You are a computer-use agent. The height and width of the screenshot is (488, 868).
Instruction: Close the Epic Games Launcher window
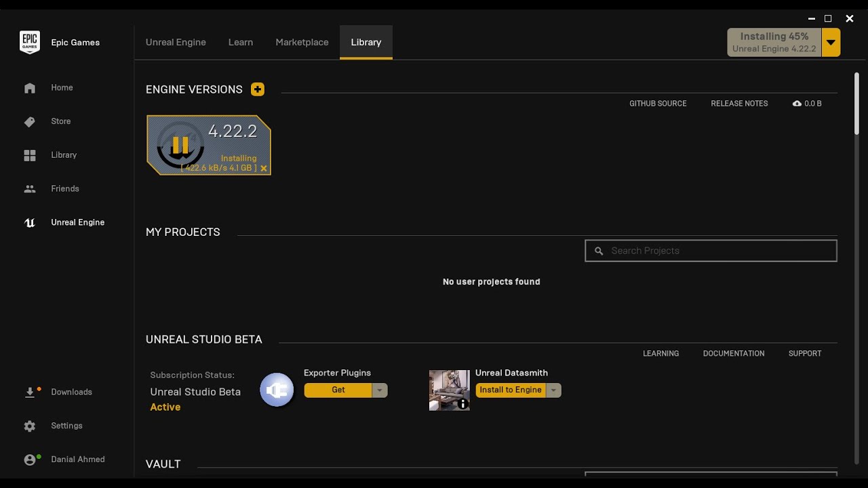point(849,19)
